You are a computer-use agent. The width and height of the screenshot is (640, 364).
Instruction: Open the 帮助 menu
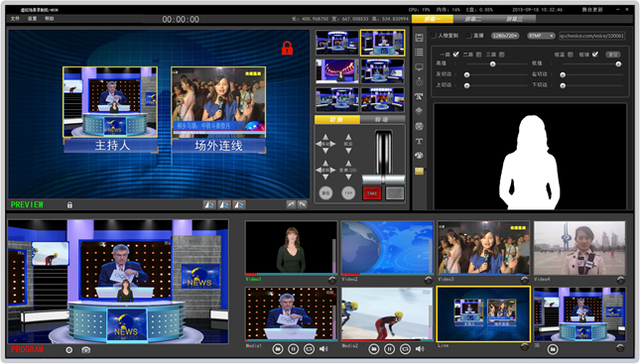(x=50, y=19)
